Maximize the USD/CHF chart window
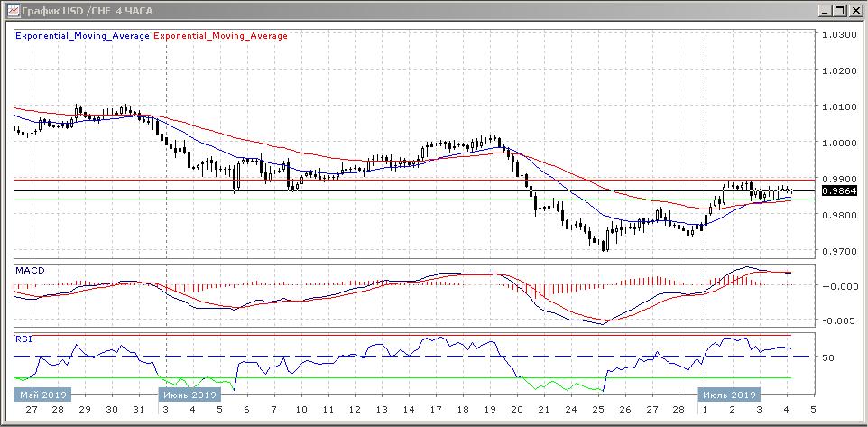This screenshot has height=427, width=868. pyautogui.click(x=840, y=10)
